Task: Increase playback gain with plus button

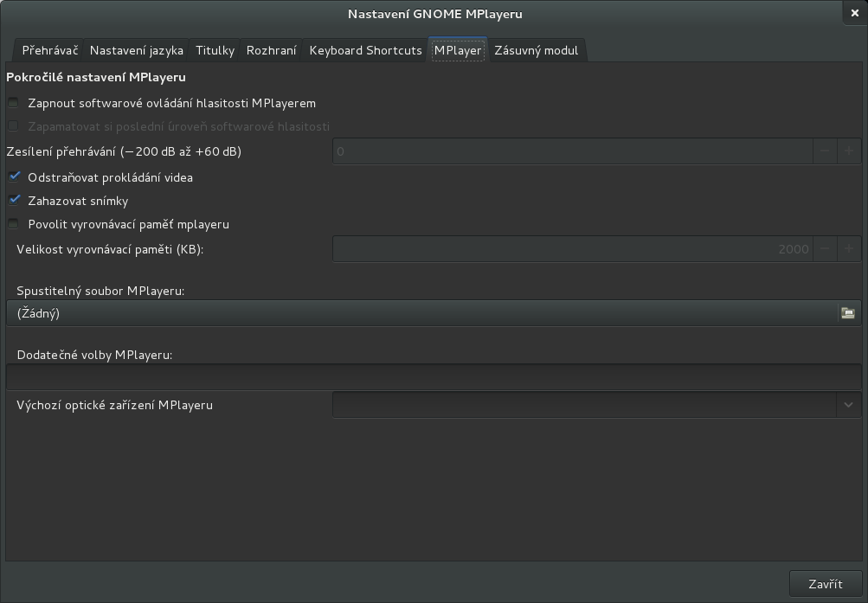Action: [849, 151]
